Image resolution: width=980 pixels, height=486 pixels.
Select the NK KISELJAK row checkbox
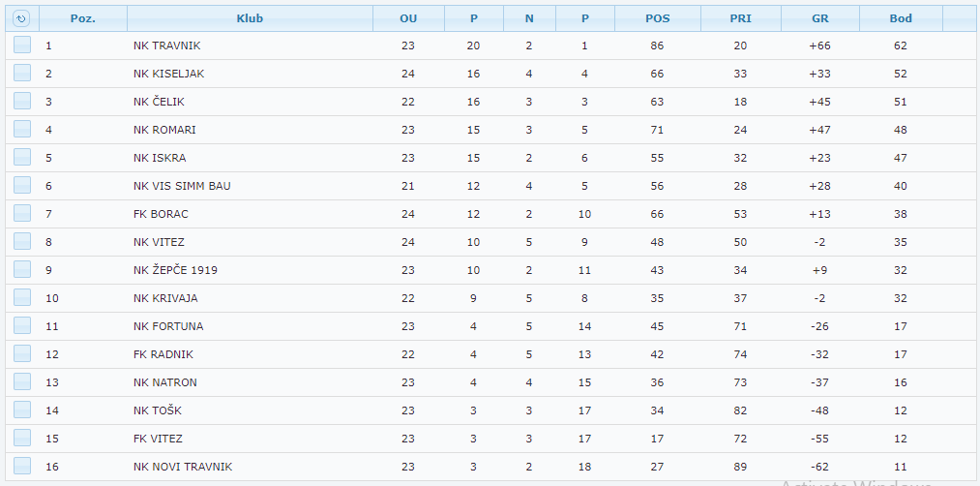[x=22, y=74]
